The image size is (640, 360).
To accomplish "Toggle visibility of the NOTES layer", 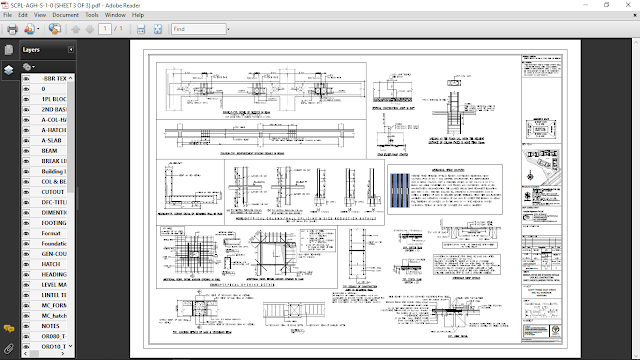I will click(26, 326).
